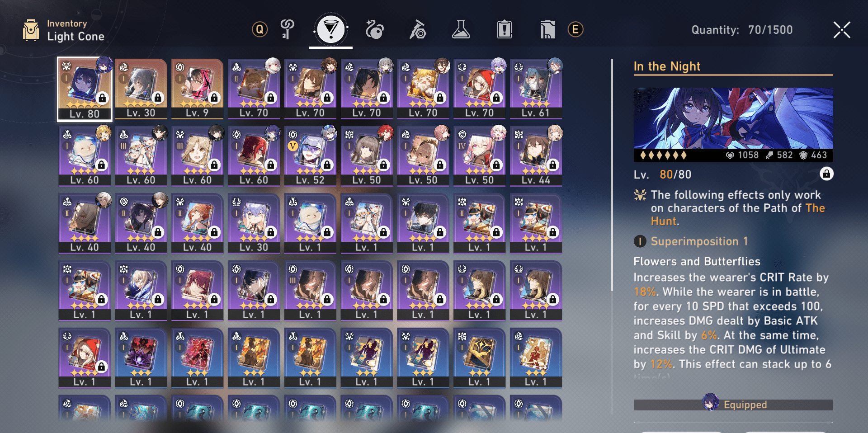Click the E next-tab key icon
The height and width of the screenshot is (433, 868).
(x=575, y=30)
